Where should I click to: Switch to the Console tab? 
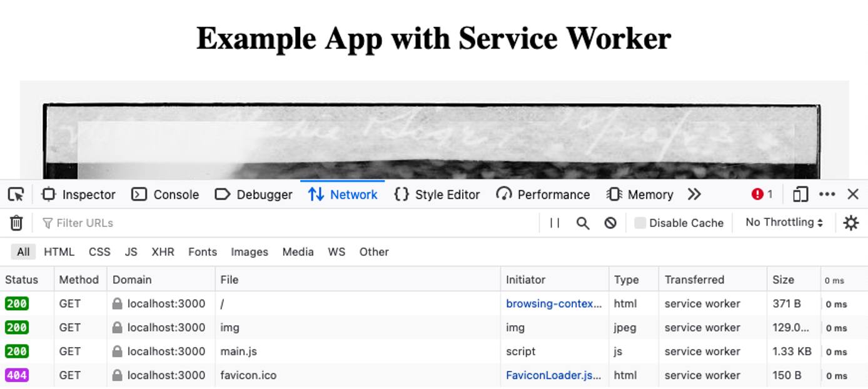click(x=165, y=194)
